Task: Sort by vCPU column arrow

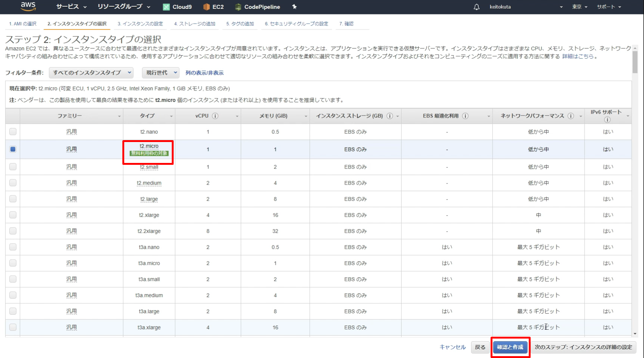Action: 237,116
